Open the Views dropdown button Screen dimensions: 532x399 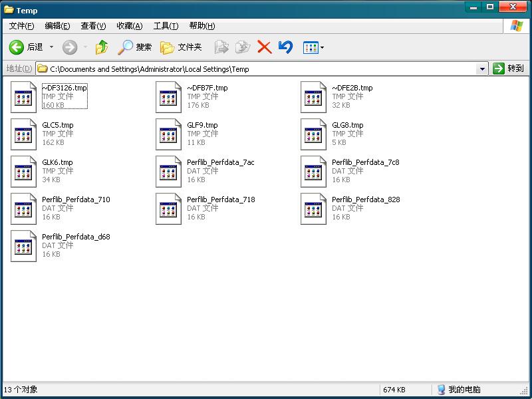[313, 47]
